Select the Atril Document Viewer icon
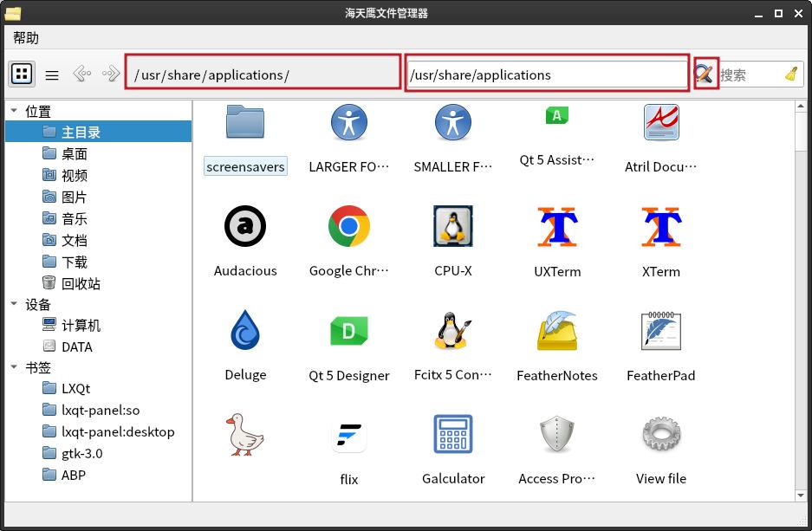This screenshot has width=812, height=531. tap(661, 122)
